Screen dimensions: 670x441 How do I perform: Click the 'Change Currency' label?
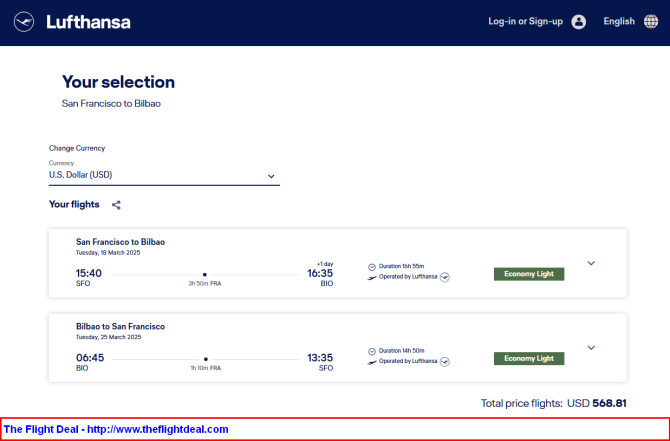coord(77,148)
